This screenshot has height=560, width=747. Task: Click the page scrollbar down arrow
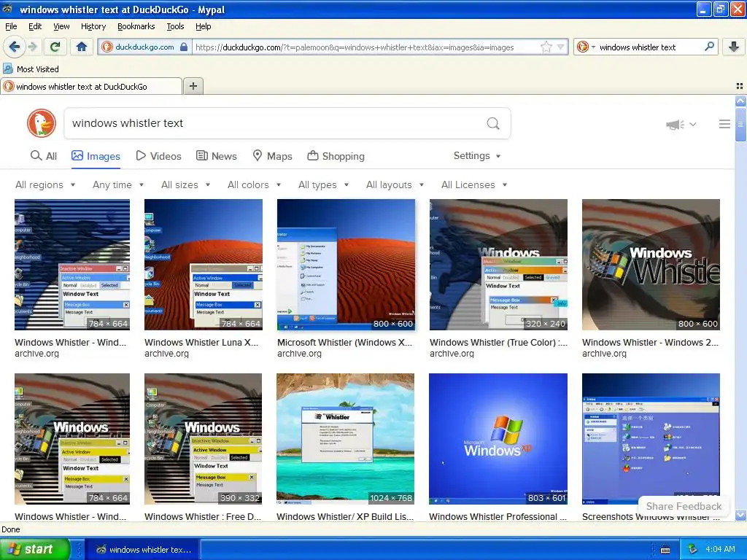coord(740,515)
